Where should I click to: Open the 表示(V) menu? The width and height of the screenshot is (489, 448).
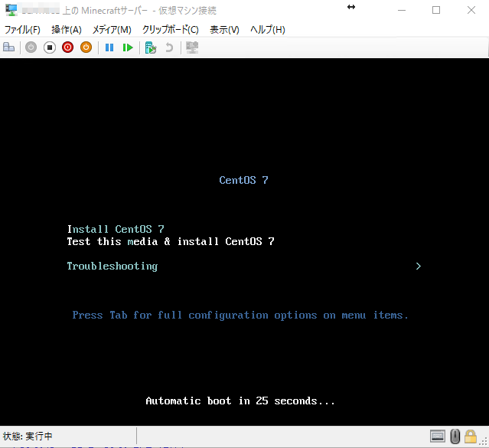tap(224, 30)
